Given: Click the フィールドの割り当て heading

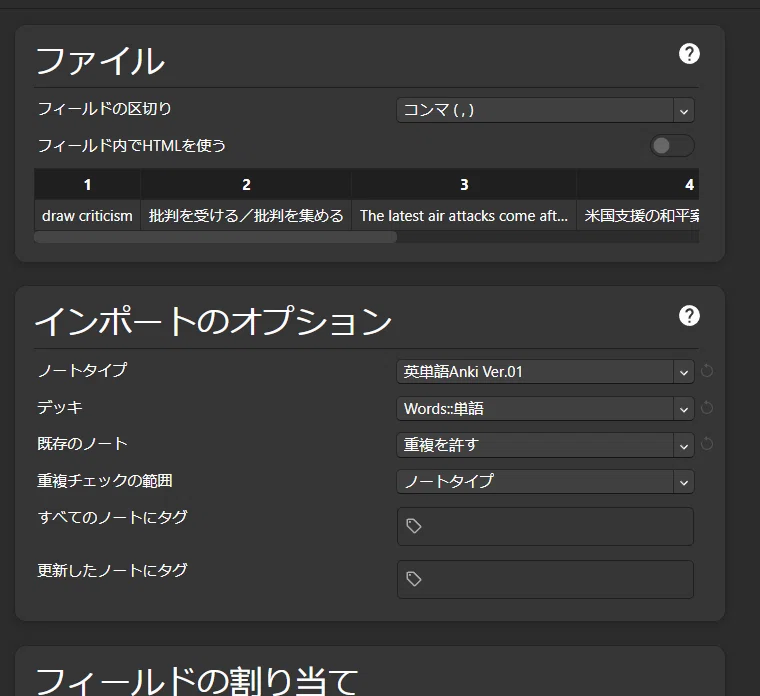Looking at the screenshot, I should coord(196,680).
